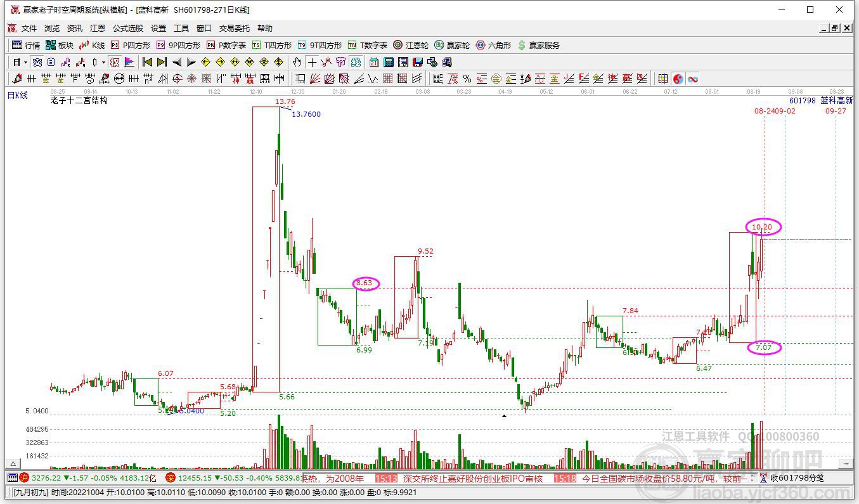Open the T数字表 tool
Screen dimensions: 859x504
[x=368, y=45]
